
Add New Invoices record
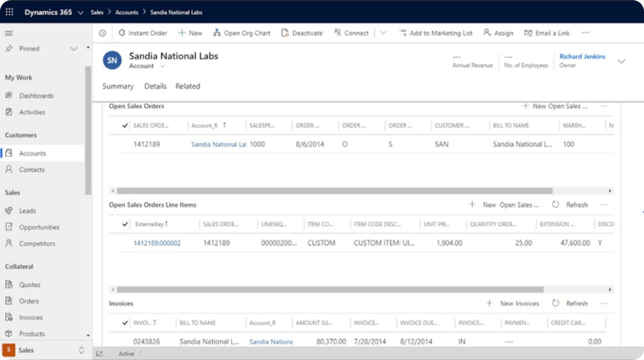513,303
